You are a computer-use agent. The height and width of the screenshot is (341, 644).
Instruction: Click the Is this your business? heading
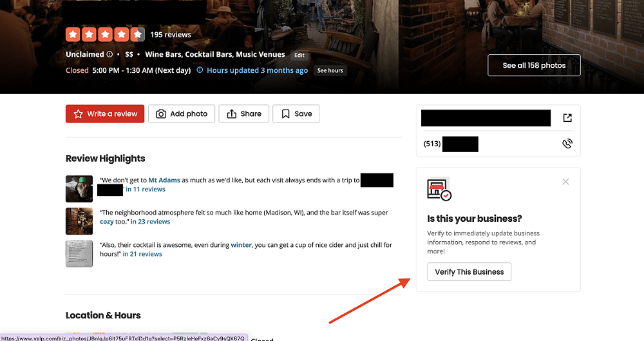point(475,219)
